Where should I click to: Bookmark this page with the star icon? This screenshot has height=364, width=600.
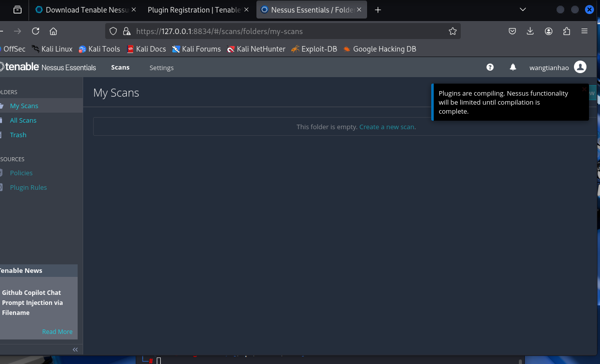[453, 32]
